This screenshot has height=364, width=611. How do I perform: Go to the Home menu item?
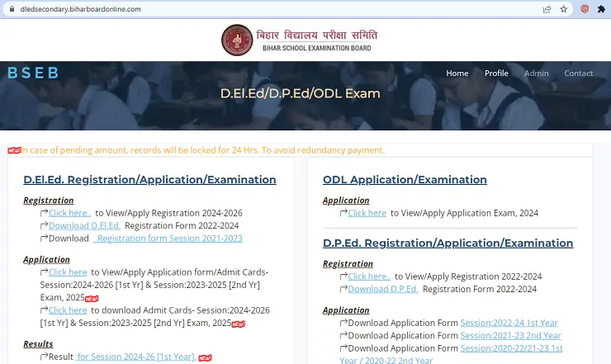[x=457, y=73]
